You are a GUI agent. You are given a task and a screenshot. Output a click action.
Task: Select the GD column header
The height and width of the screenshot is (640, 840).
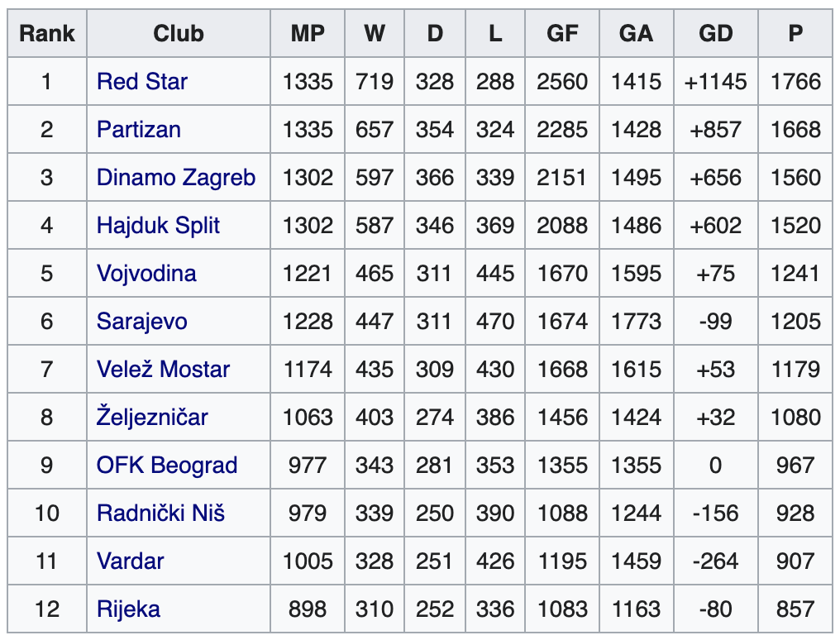click(x=715, y=34)
